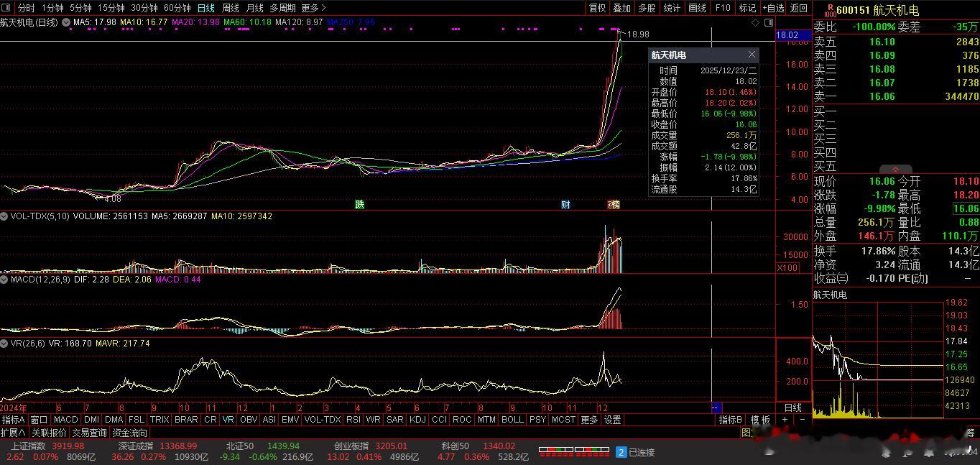Expand the VOL-TDX indicator dropdown arrow
Viewport: 980px width, 465px height.
(x=4, y=216)
